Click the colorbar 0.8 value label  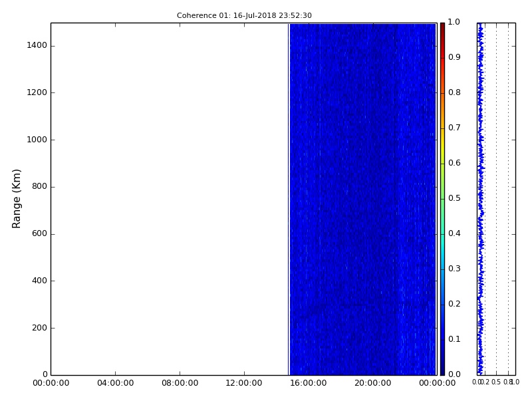click(x=454, y=92)
